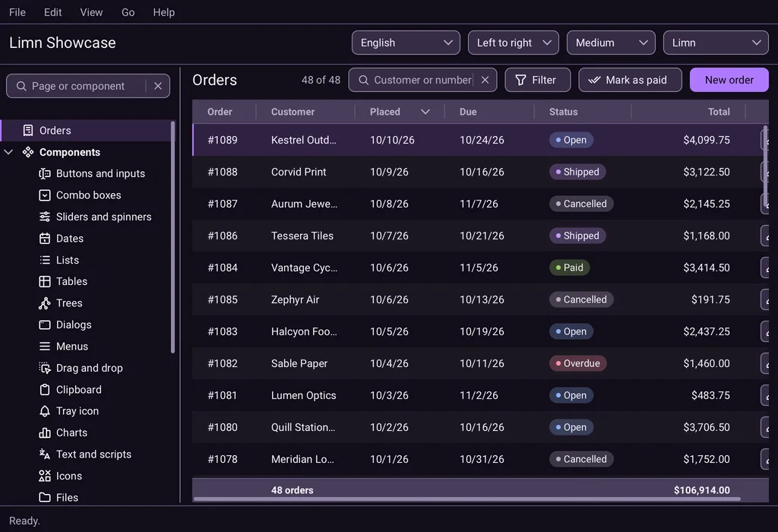
Task: Click the Sliders and spinners icon
Action: (x=45, y=217)
